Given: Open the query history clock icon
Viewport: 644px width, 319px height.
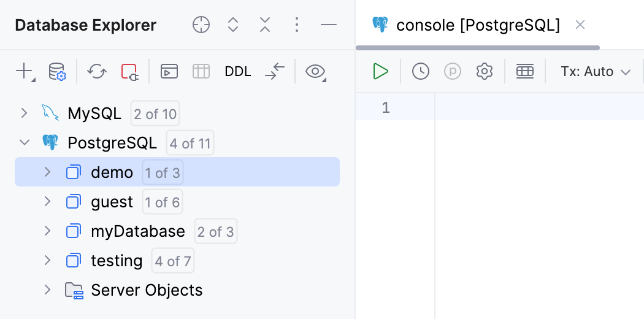Looking at the screenshot, I should (x=421, y=71).
